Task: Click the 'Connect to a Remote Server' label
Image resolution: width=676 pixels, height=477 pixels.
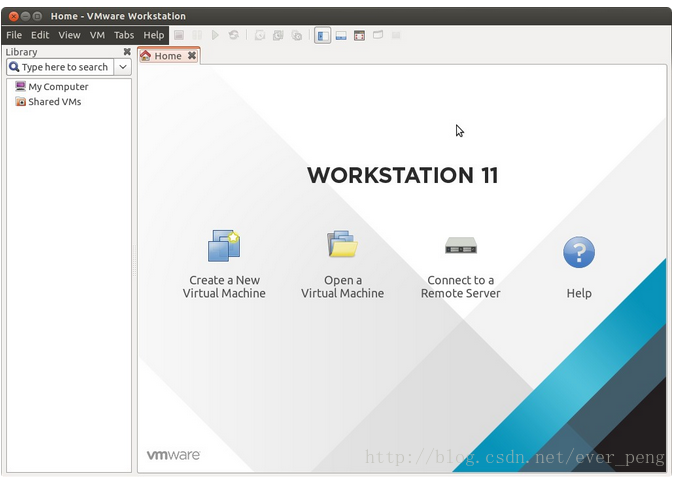Action: pos(461,287)
